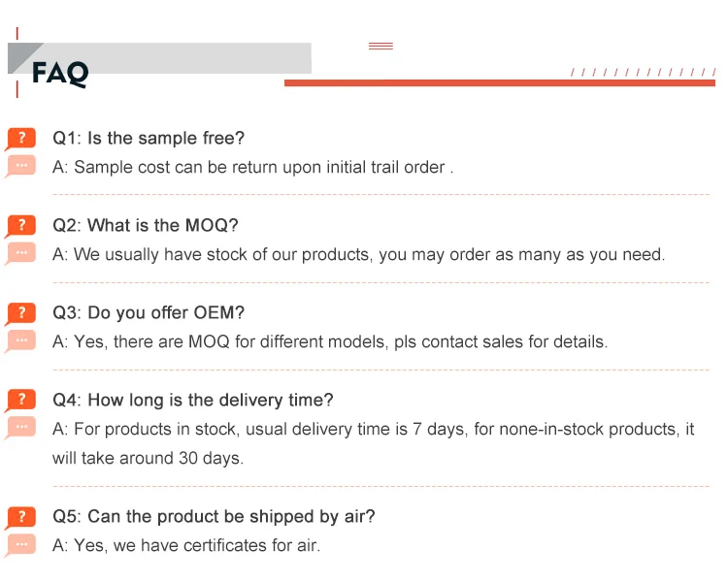Screen dimensions: 728x582
Task: Click the answer about sample cost return
Action: [253, 167]
